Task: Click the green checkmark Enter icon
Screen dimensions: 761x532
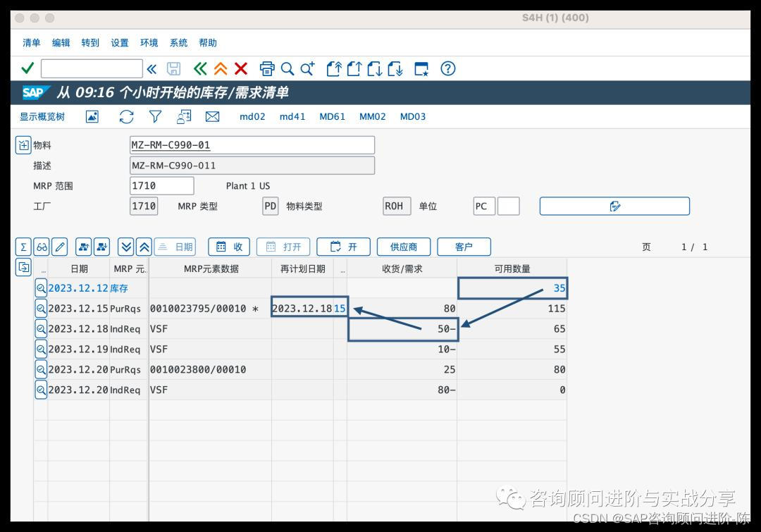Action: 27,68
